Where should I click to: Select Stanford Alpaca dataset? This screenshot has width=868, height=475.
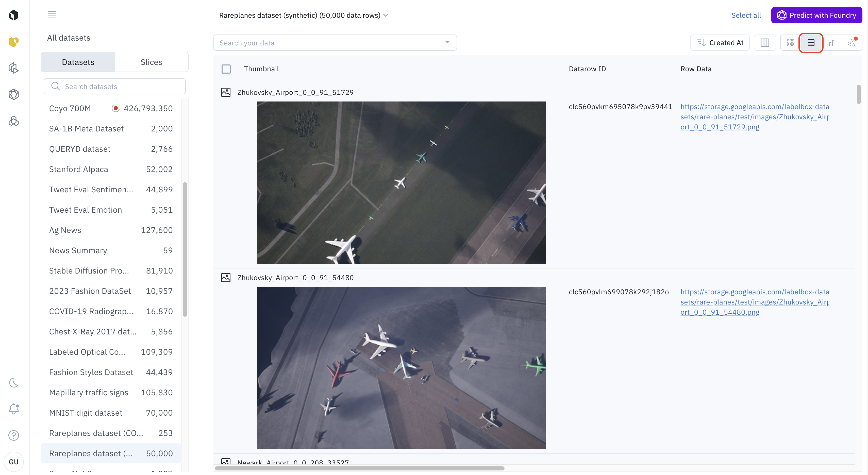click(110, 169)
